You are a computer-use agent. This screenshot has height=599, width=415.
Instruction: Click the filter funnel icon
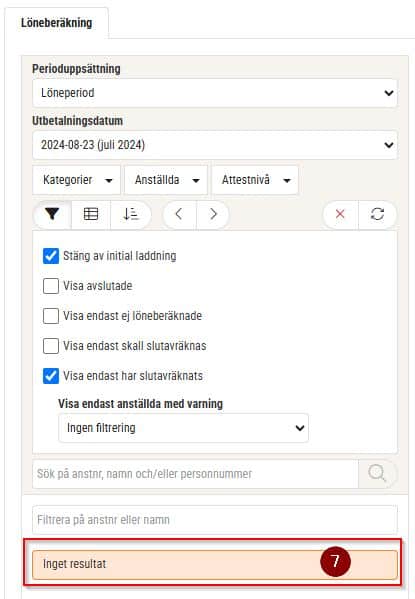click(52, 214)
